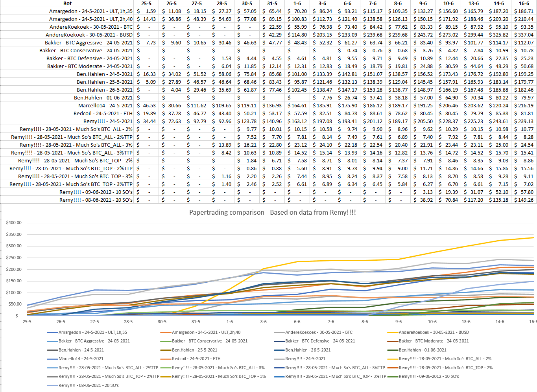Click the $1.40 cell in BTC_TOP - 3%TTP row
The image size is (537, 392).
coord(222,184)
